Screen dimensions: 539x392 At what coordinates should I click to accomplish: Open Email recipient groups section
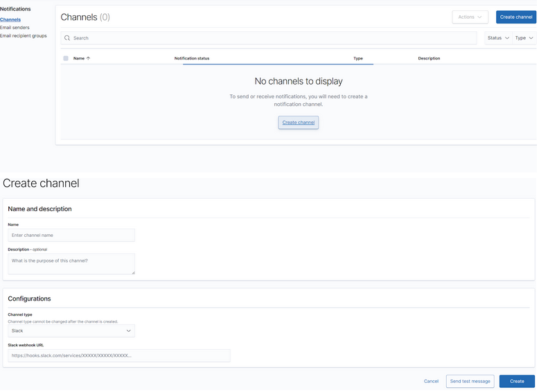pos(24,36)
